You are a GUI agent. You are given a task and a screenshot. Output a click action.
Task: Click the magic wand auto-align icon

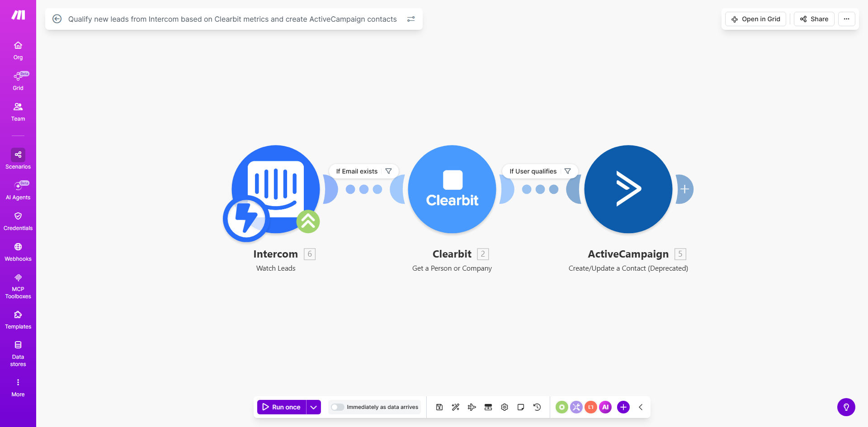456,407
